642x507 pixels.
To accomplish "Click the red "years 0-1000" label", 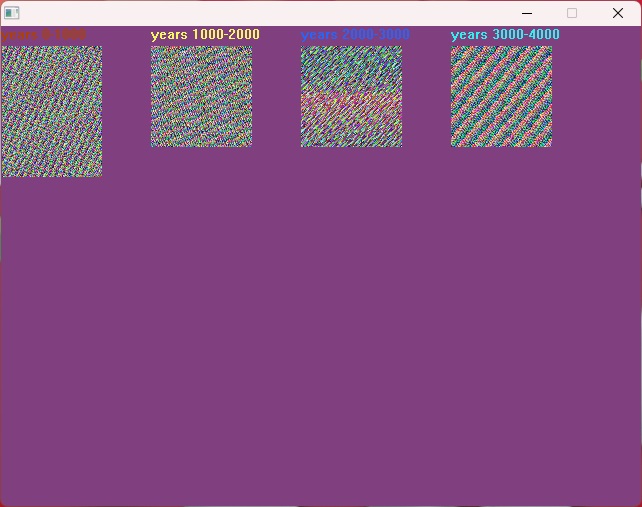I will [x=44, y=34].
